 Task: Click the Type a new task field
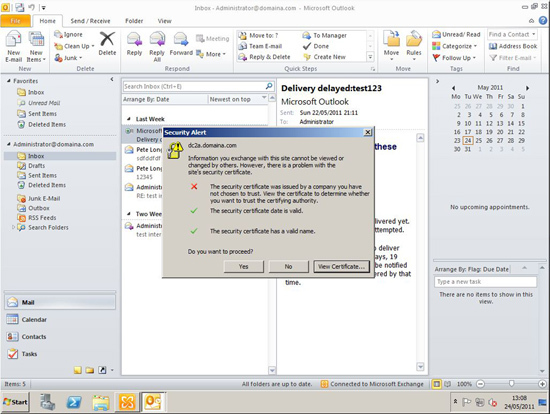[485, 282]
